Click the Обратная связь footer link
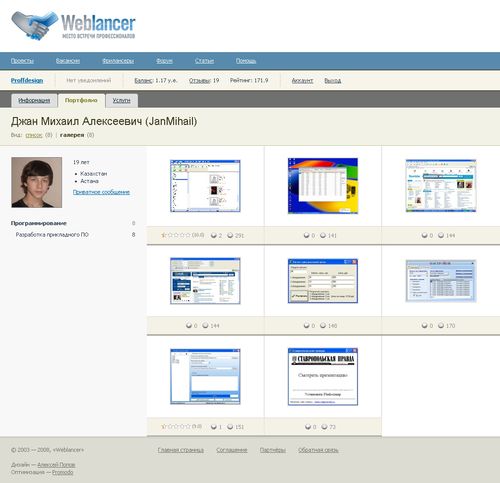 [x=318, y=450]
